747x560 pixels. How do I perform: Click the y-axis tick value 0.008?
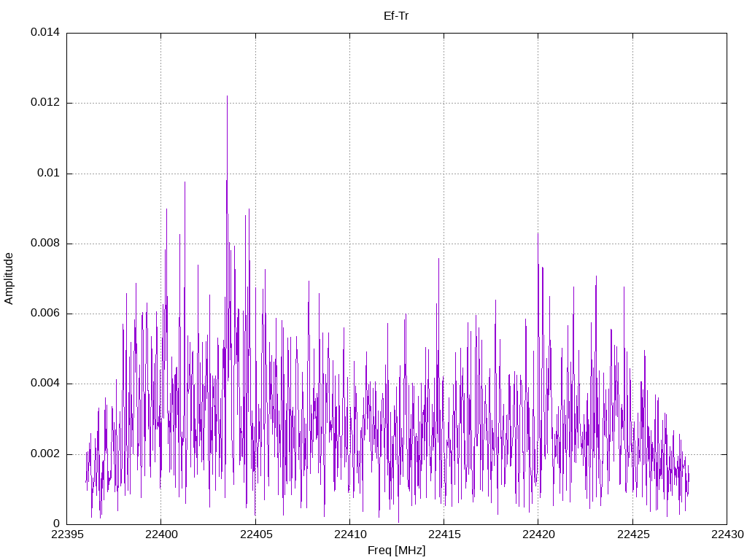point(45,244)
